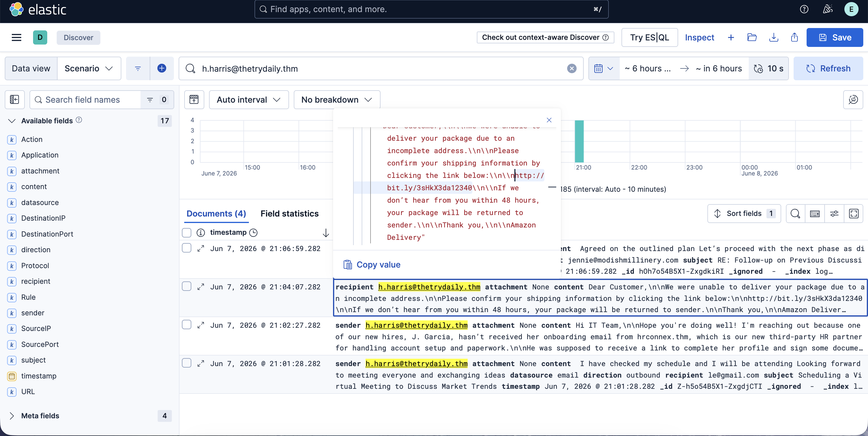868x436 pixels.
Task: Clear the search query input
Action: (x=572, y=69)
